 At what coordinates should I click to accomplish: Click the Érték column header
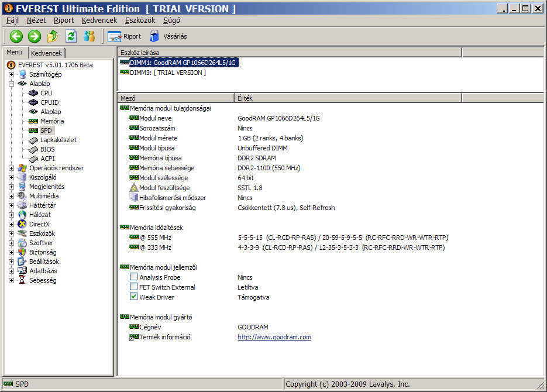tap(348, 98)
